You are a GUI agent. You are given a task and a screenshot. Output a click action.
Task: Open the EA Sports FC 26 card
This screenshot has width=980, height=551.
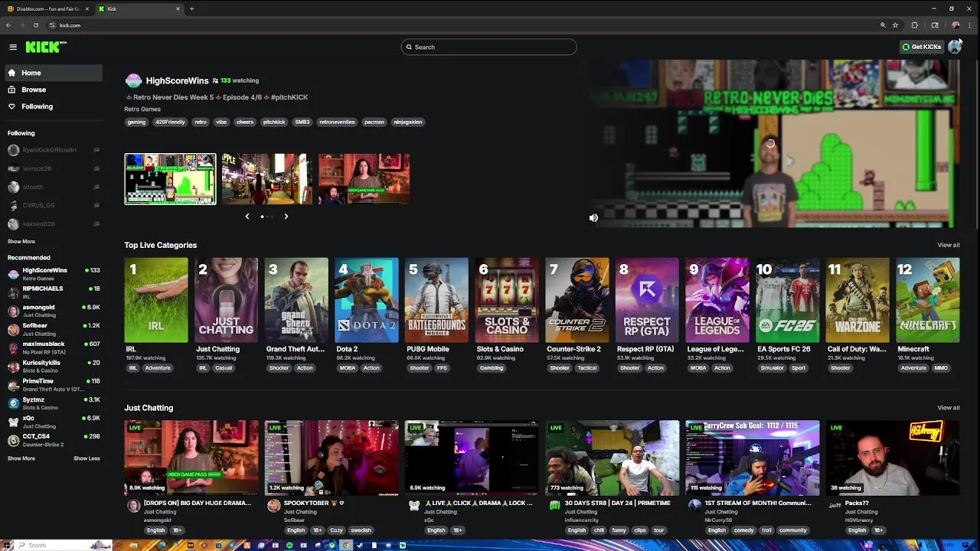tap(787, 300)
